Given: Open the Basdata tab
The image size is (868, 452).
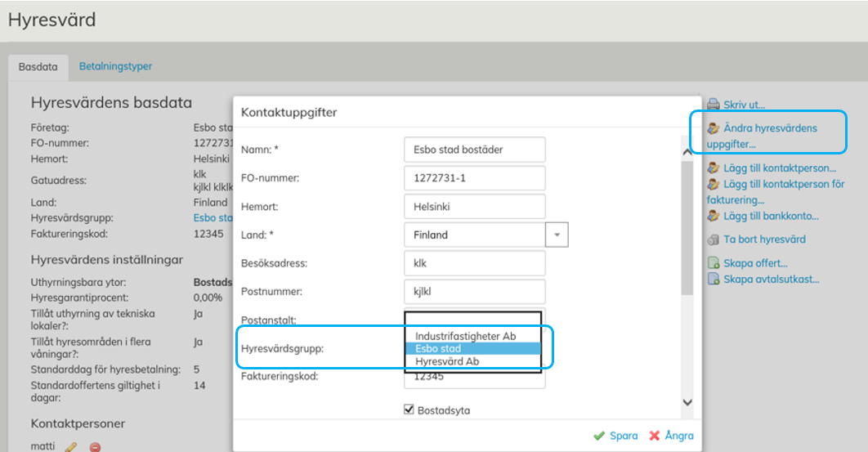Looking at the screenshot, I should click(x=38, y=66).
